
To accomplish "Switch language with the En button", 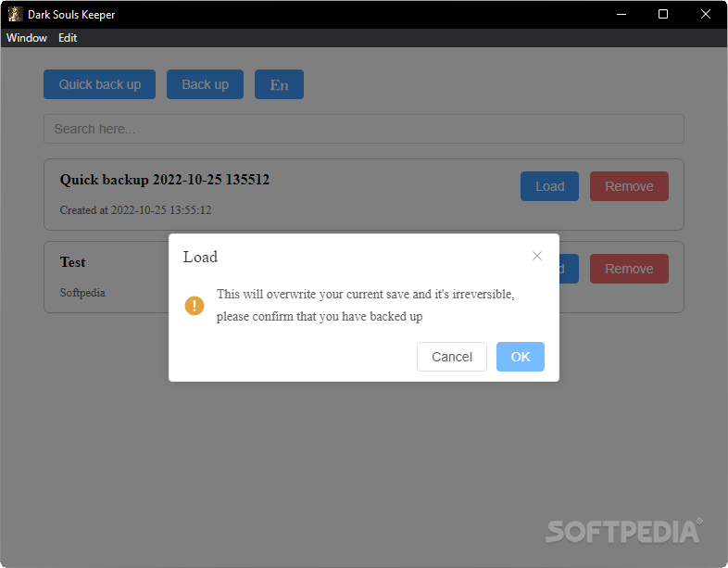I will (x=279, y=84).
